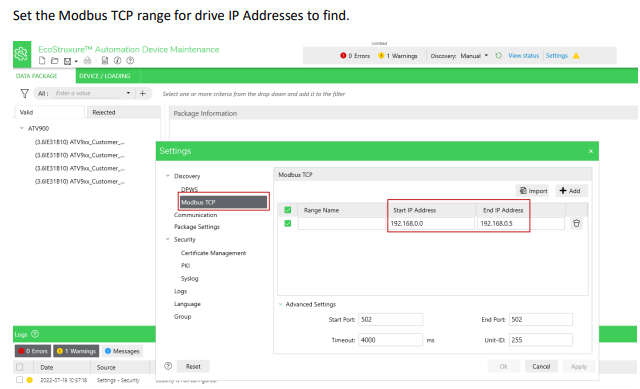Open the dropdown arrow beside the save icon
The width and height of the screenshot is (640, 389).
click(76, 61)
